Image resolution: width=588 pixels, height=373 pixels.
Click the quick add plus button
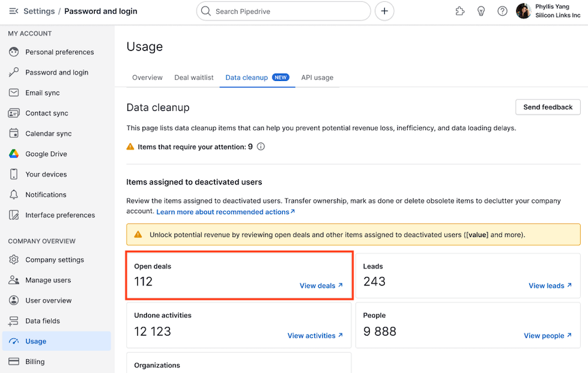click(x=384, y=11)
